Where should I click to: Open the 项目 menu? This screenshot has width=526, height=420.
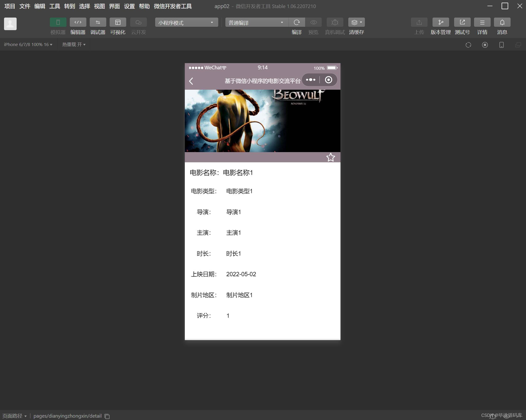(x=10, y=6)
